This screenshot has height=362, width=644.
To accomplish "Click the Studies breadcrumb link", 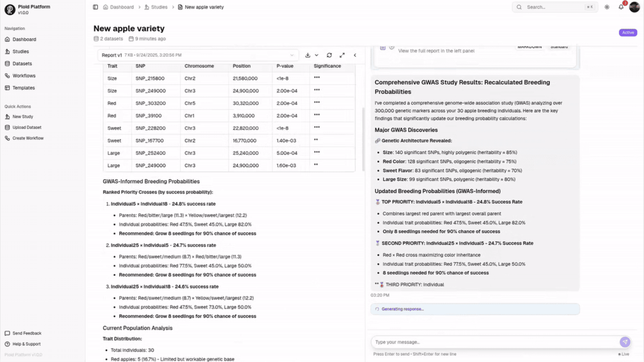I will coord(159,7).
